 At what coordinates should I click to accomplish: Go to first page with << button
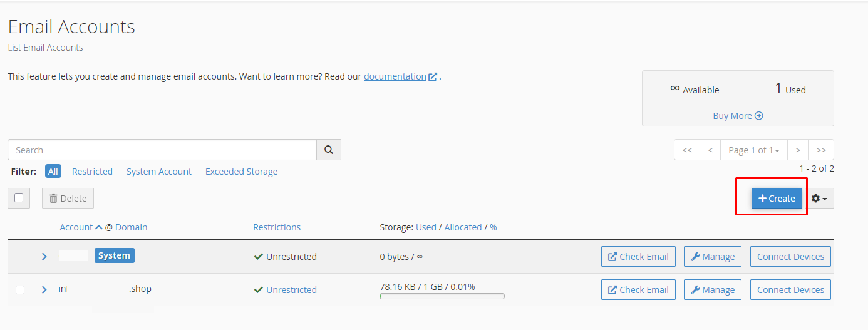pyautogui.click(x=687, y=150)
